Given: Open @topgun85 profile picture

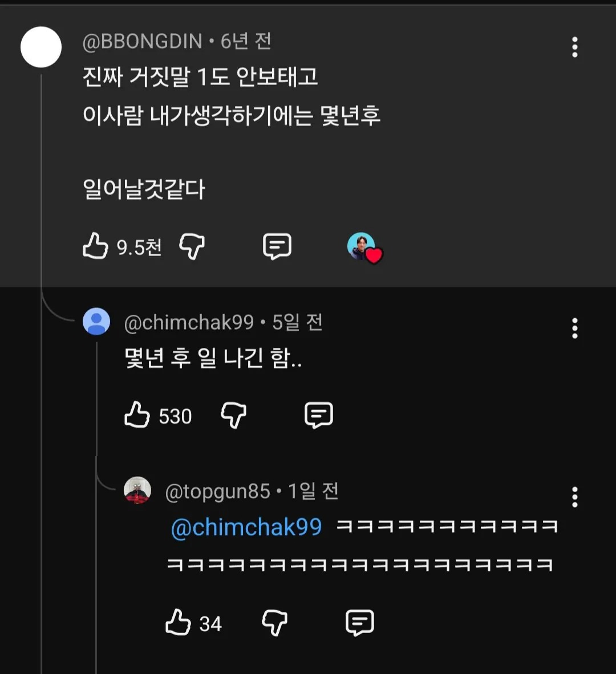Looking at the screenshot, I should point(137,490).
